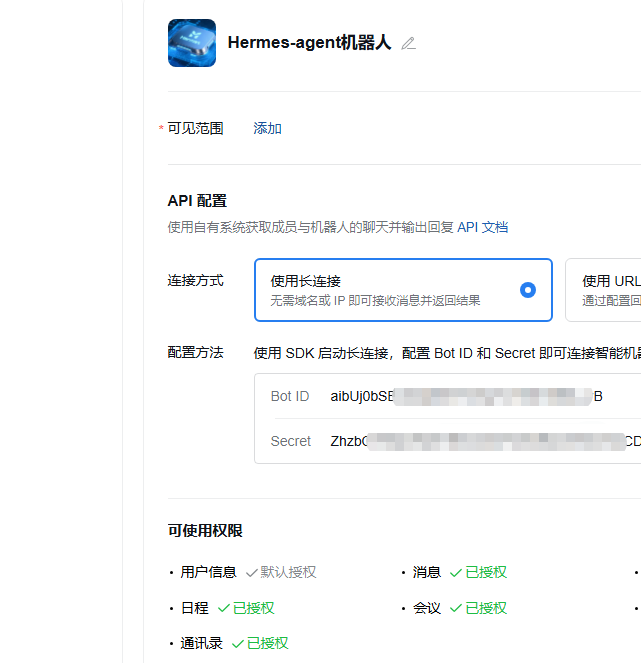Click the 已授权 status next to 消息
Screen dimensions: 641x663
(486, 572)
